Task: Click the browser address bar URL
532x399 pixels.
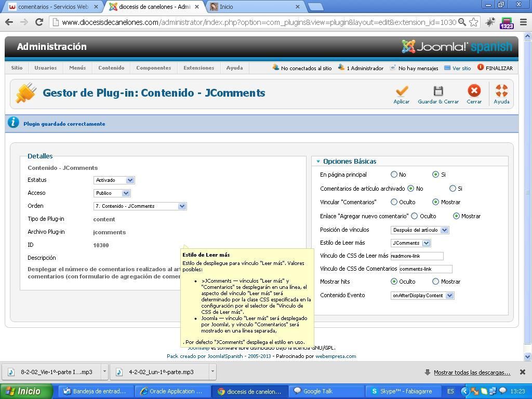Action: 259,22
